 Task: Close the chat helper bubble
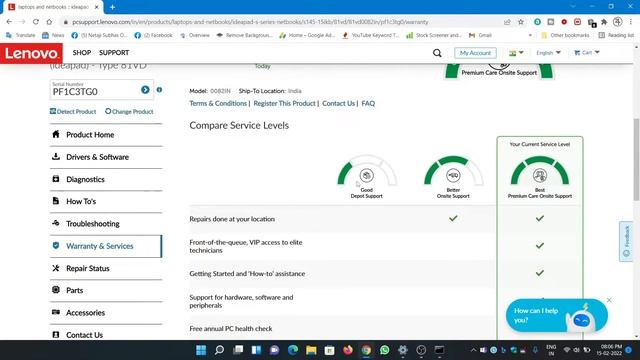[x=609, y=300]
